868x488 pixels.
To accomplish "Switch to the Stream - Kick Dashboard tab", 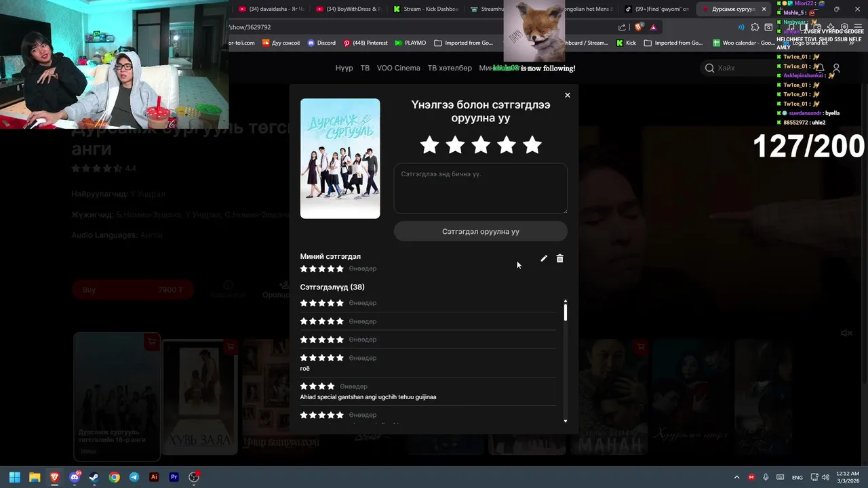I will [x=425, y=9].
